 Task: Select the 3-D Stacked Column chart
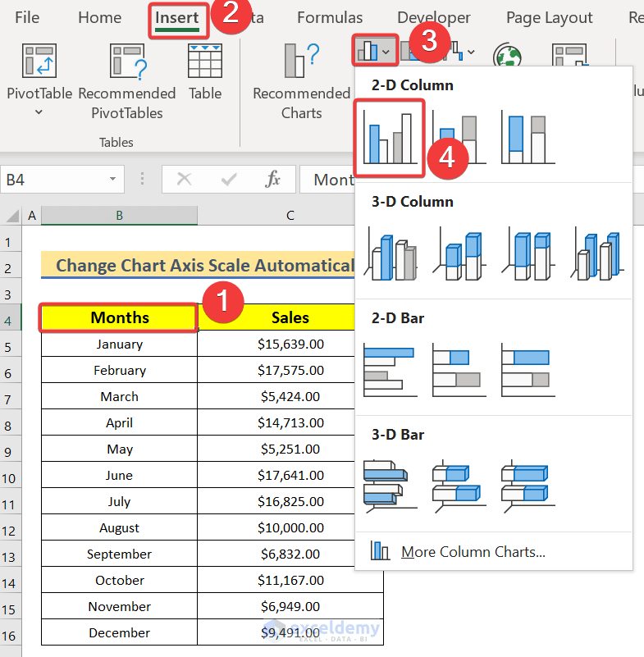click(x=459, y=254)
